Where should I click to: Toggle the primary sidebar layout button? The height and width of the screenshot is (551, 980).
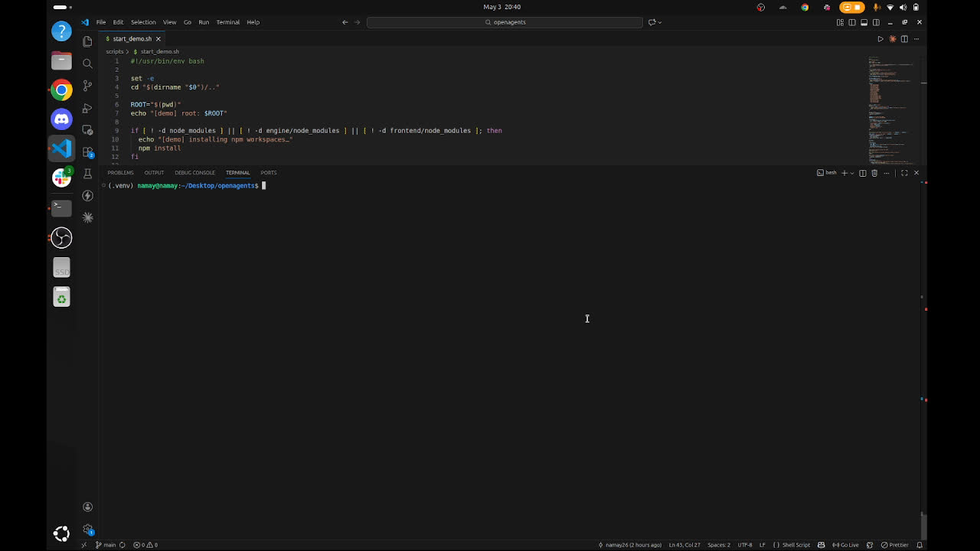point(852,22)
